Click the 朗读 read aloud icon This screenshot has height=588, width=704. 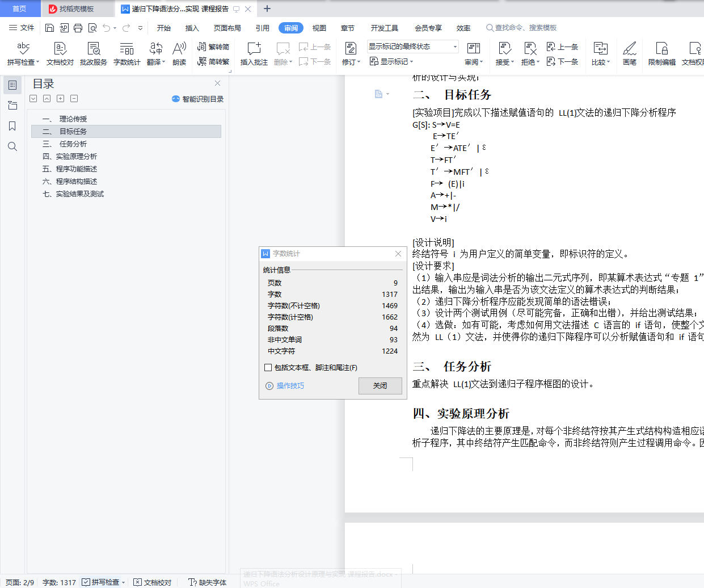(179, 54)
